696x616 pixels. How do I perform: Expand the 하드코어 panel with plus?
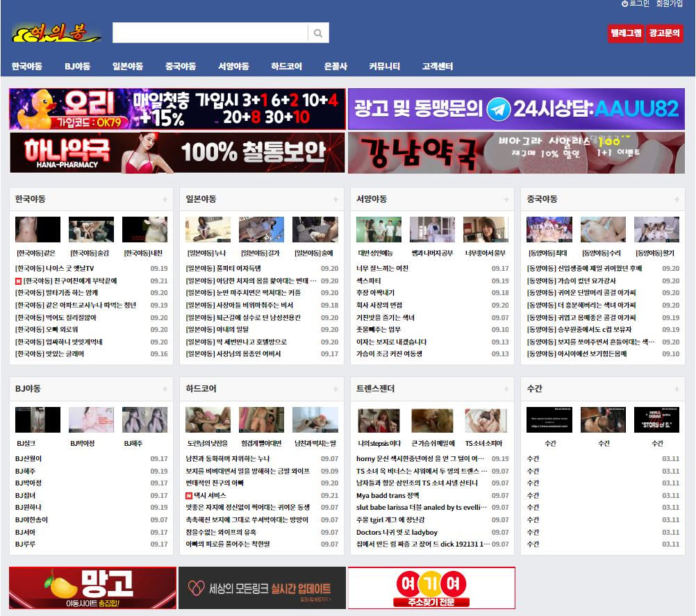(335, 389)
